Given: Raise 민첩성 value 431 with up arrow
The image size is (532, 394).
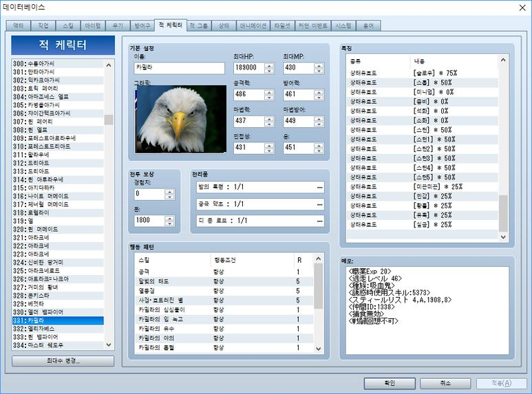Looking at the screenshot, I should [x=269, y=145].
